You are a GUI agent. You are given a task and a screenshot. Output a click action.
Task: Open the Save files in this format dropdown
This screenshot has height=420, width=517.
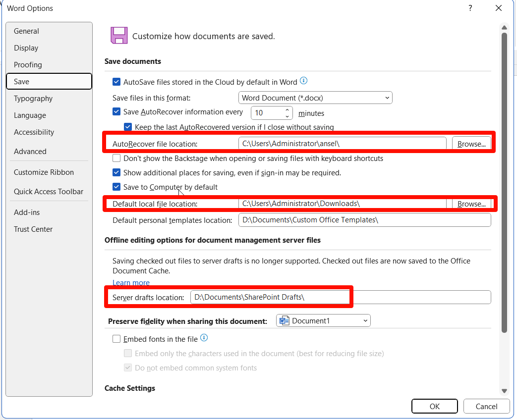click(x=315, y=98)
